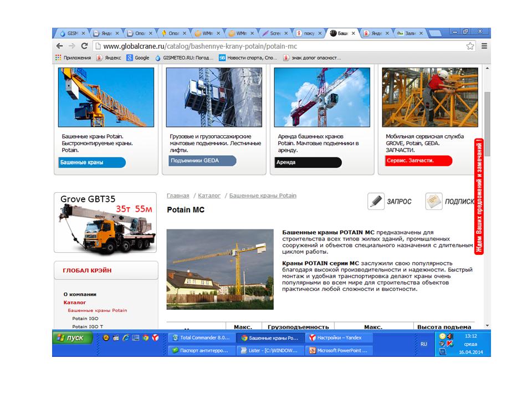Switch to the GISM browser tab
Screen dimensions: 532x399
(x=72, y=33)
